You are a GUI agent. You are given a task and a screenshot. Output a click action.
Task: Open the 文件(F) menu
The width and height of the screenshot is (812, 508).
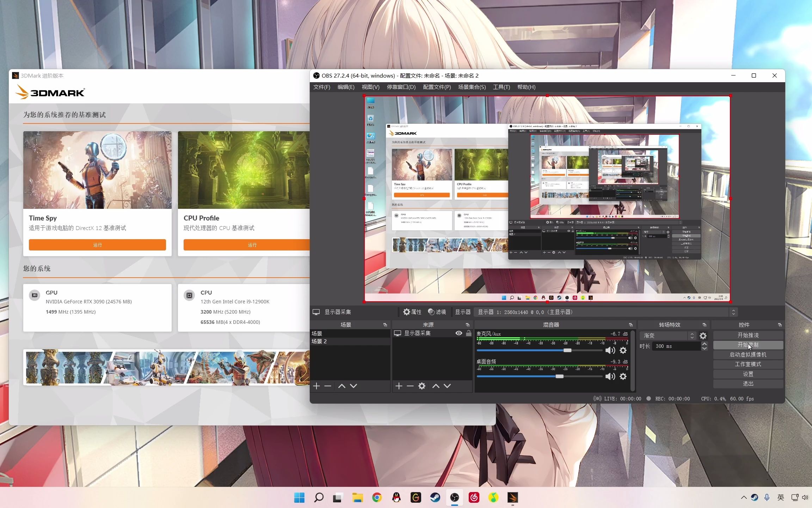[x=322, y=87]
